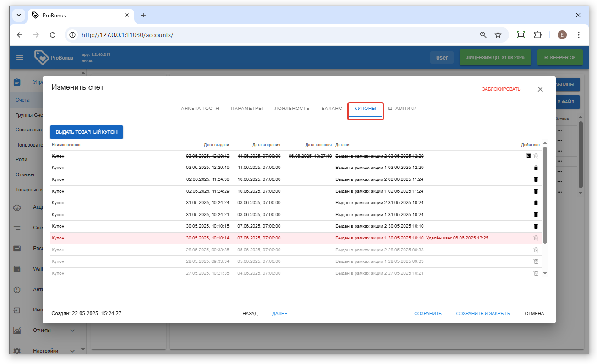Screen dimensions: 597x364
Task: Click disabled trash icon for coupon 28.05.2025, 09:33:35
Action: pyautogui.click(x=536, y=250)
